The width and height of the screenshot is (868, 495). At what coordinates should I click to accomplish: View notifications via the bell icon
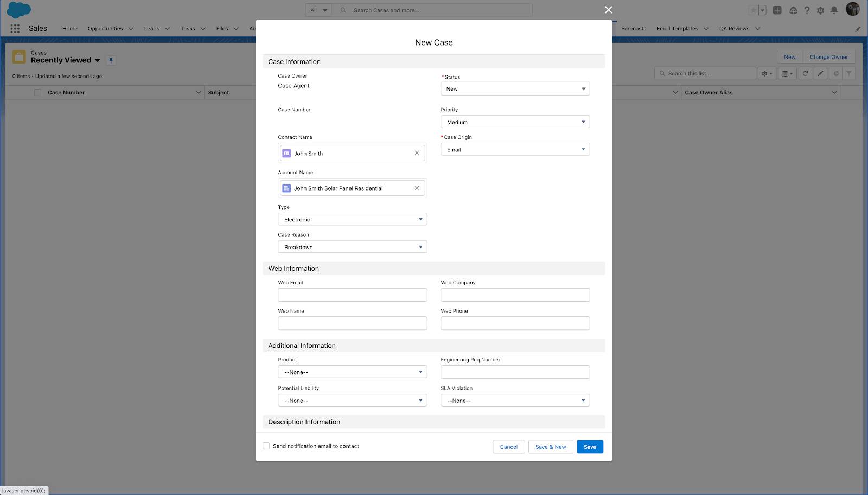[x=834, y=10]
